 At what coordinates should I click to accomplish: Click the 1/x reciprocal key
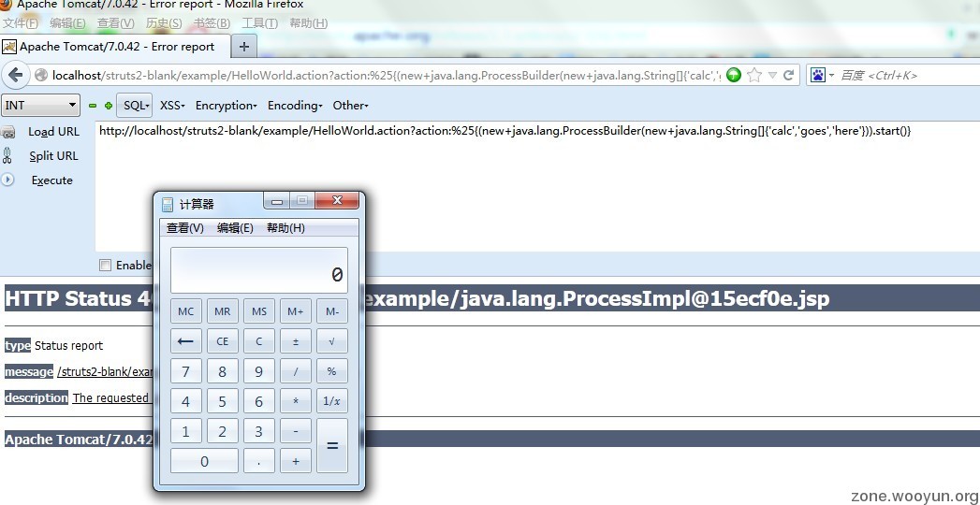coord(332,401)
